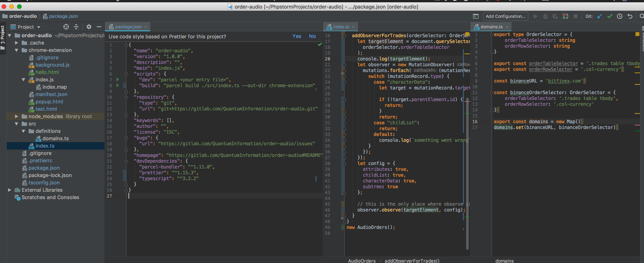Revert changes with undo arrow icon
Screen dimensions: 644x263
coord(630,16)
